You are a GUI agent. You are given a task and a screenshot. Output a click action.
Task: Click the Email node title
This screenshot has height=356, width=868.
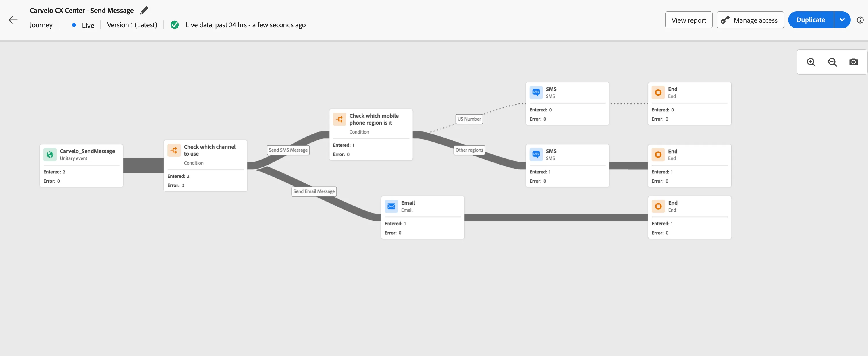[x=408, y=203]
